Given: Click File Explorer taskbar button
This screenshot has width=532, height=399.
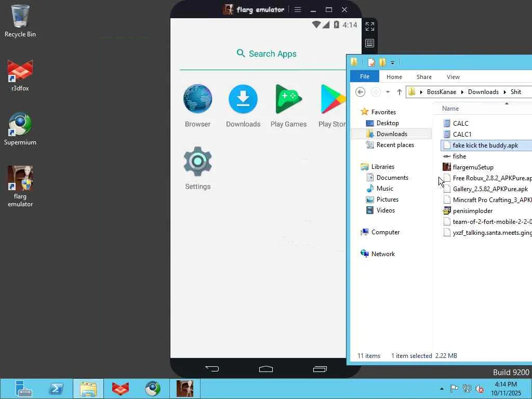Looking at the screenshot, I should pyautogui.click(x=88, y=389).
